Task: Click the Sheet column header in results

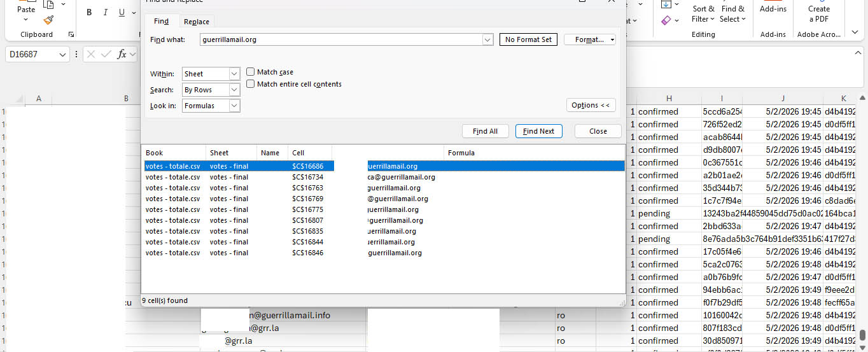Action: click(x=232, y=153)
